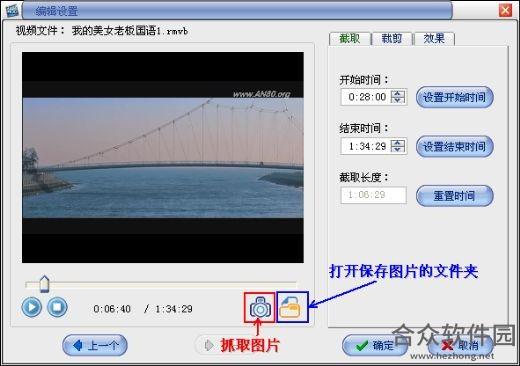Viewport: 520px width, 366px height.
Task: Confirm with the 确定 button
Action: (375, 345)
